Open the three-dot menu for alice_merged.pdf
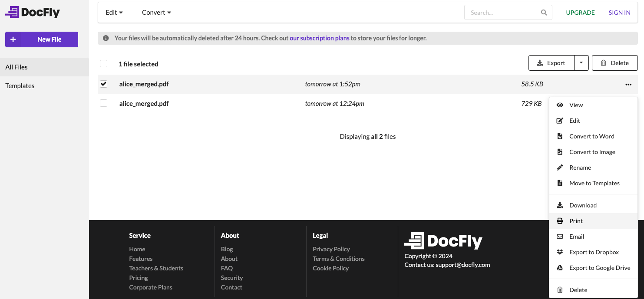 click(628, 85)
